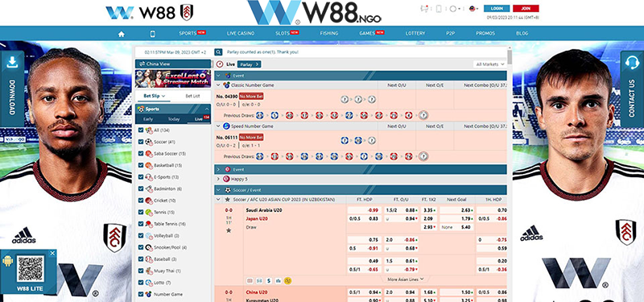The image size is (644, 302).
Task: Toggle the Basketball (15) checkbox
Action: coord(141,165)
